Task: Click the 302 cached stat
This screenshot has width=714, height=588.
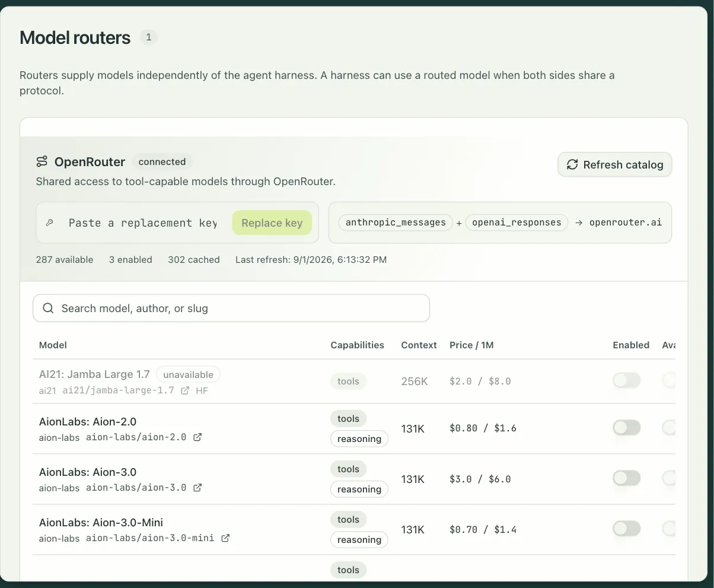Action: click(194, 259)
